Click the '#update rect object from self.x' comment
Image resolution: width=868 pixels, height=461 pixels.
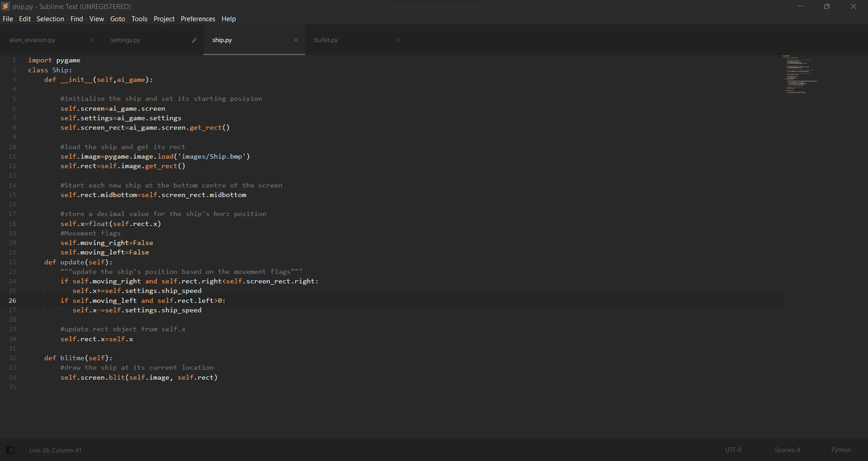coord(123,330)
